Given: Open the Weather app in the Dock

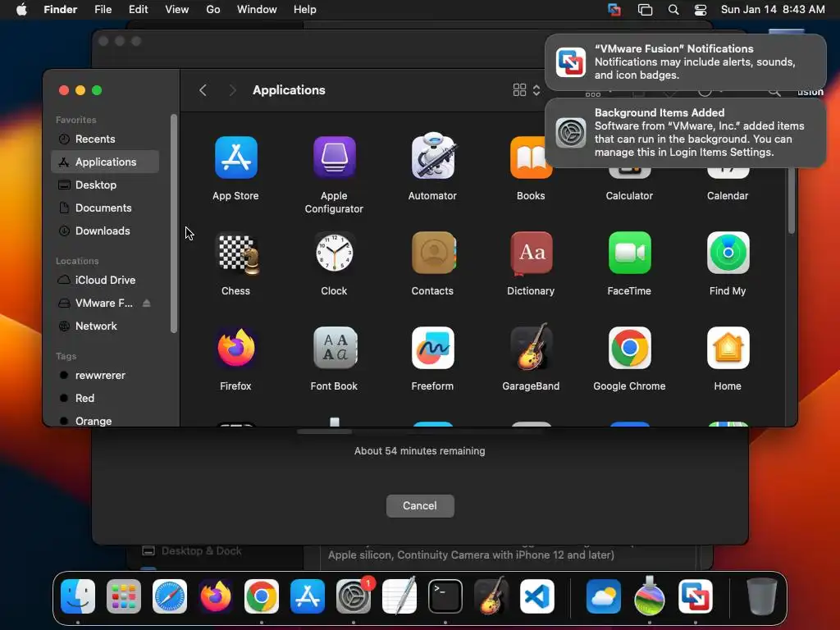Looking at the screenshot, I should tap(604, 596).
